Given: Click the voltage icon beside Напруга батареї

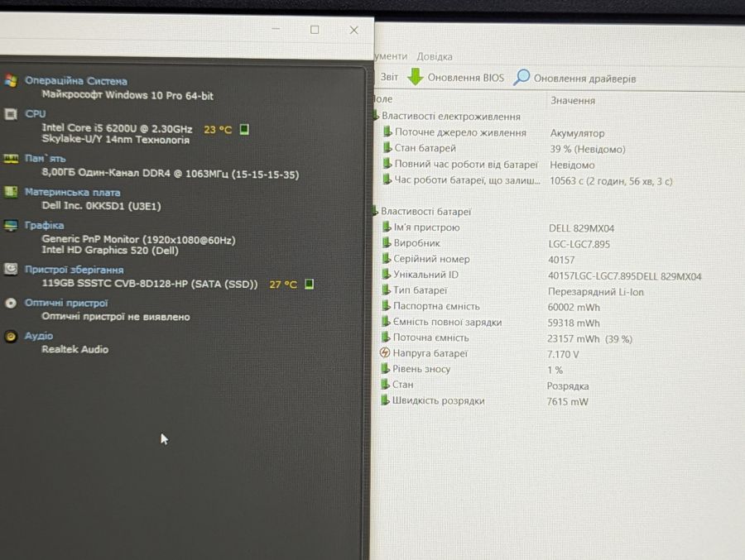Looking at the screenshot, I should (x=385, y=352).
